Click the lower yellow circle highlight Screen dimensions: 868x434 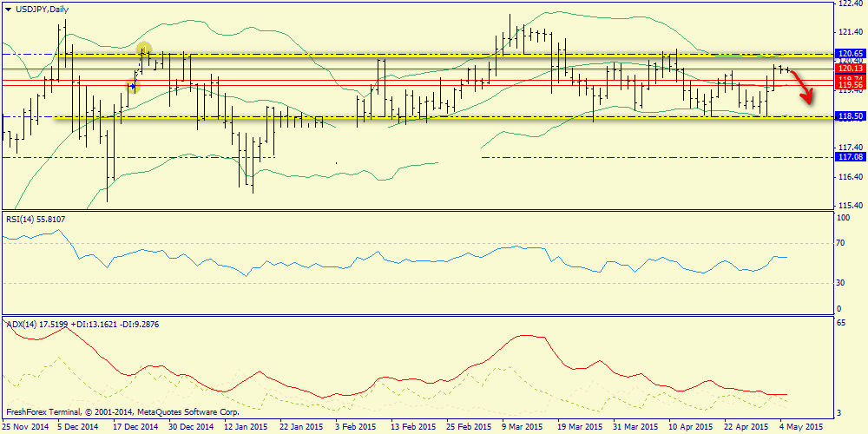pyautogui.click(x=133, y=86)
